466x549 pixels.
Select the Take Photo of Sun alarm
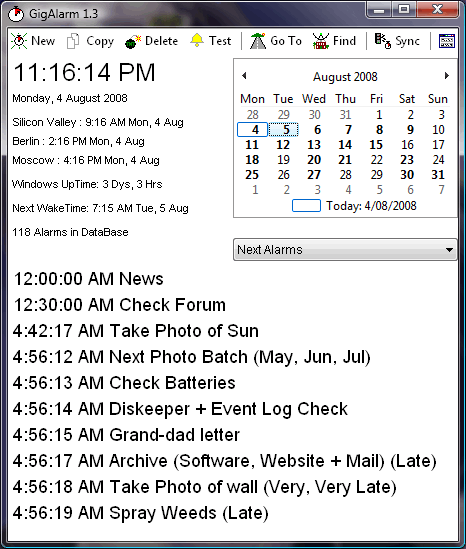tap(136, 331)
